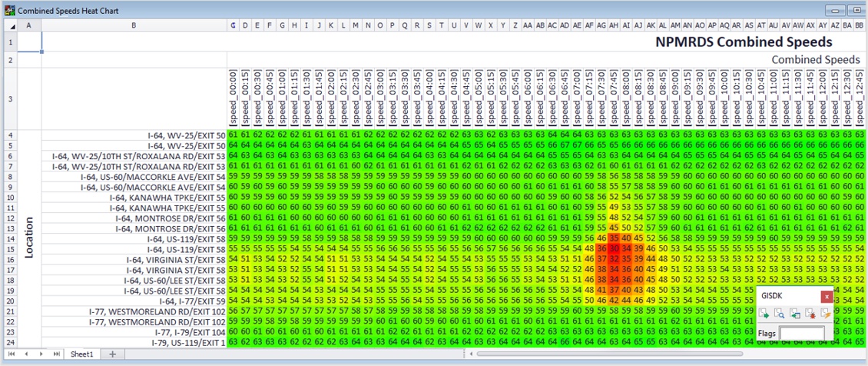Screen dimensions: 868x366
Task: Click the Combined Speeds subtitle cell
Action: click(x=816, y=60)
